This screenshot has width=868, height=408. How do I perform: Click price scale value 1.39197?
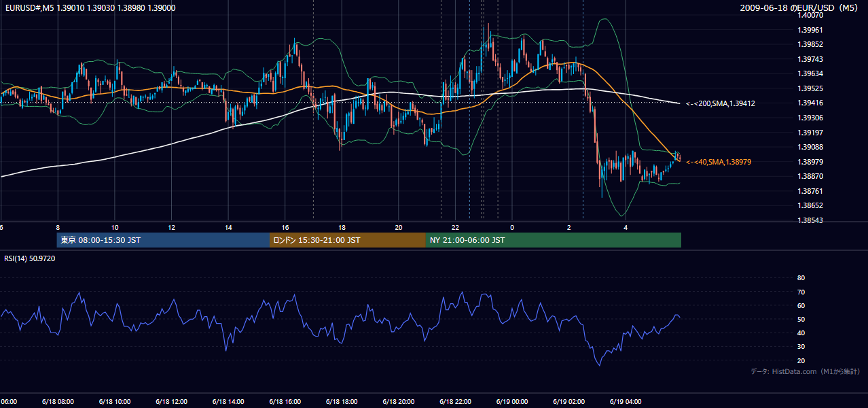tap(811, 133)
